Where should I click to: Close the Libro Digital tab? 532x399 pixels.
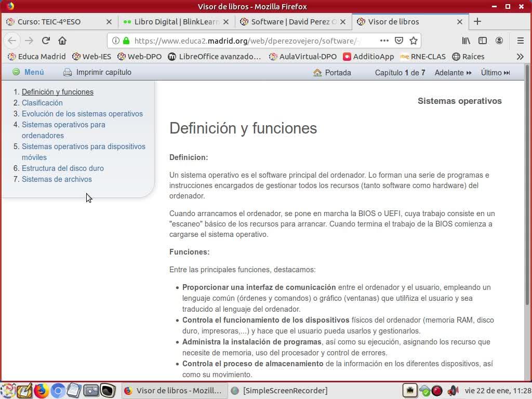click(226, 22)
